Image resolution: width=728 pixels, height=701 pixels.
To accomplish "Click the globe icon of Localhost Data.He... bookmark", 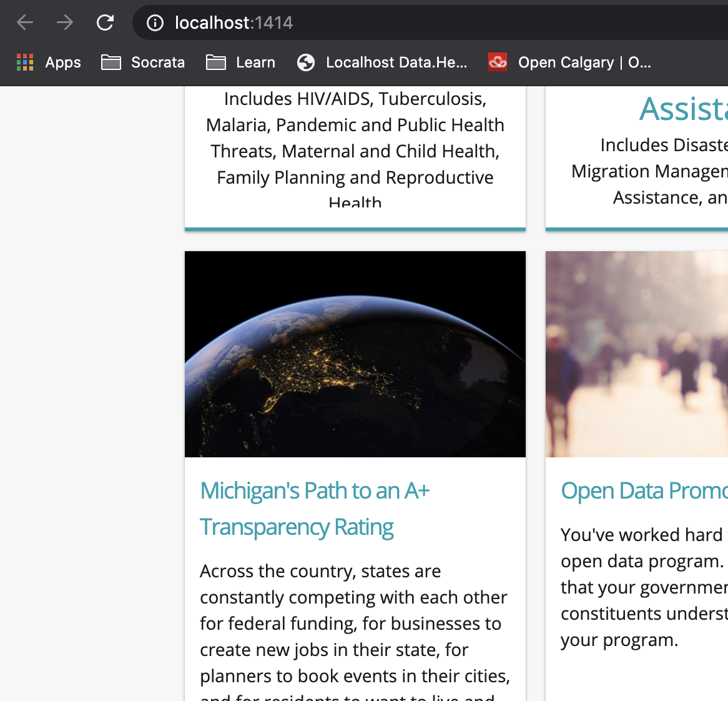I will coord(306,62).
